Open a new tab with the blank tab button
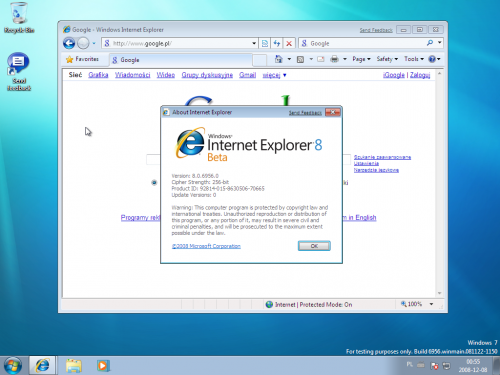The width and height of the screenshot is (500, 375). pos(259,60)
